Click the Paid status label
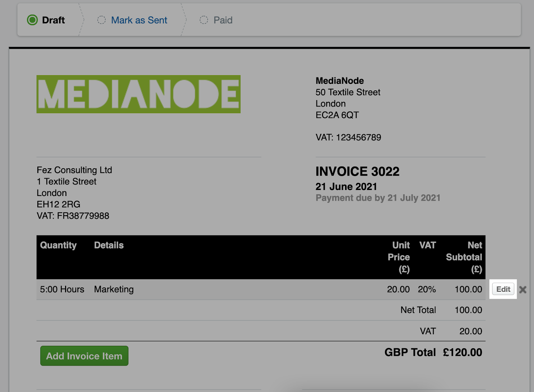The image size is (534, 392). click(x=223, y=20)
